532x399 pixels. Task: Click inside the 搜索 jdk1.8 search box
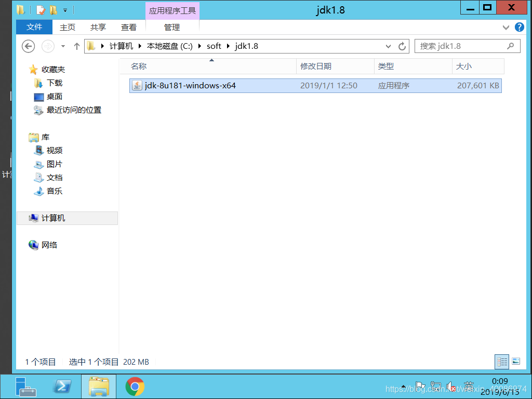pos(462,46)
